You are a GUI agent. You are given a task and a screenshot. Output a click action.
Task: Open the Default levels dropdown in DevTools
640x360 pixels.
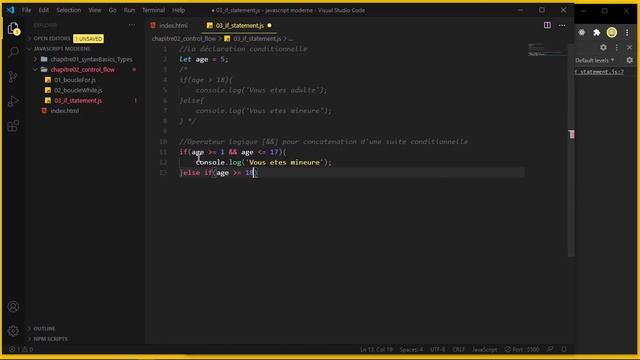(x=595, y=60)
